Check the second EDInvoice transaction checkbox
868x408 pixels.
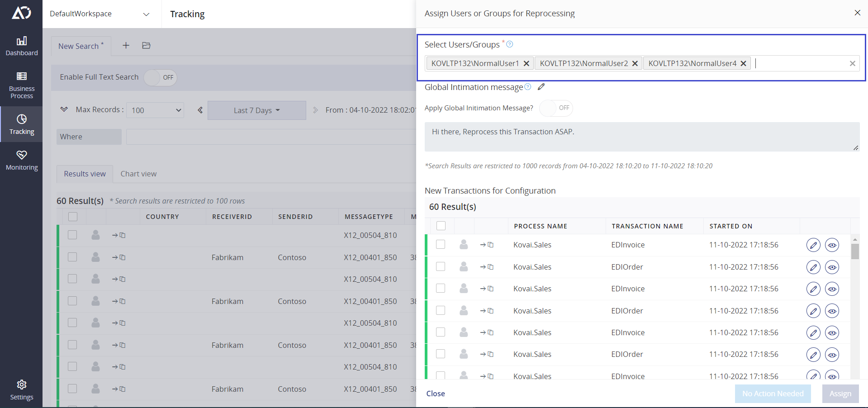point(441,288)
